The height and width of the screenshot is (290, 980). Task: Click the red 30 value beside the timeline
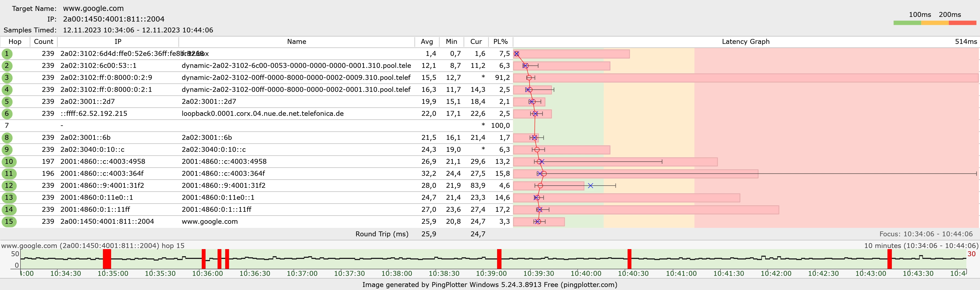tap(971, 254)
